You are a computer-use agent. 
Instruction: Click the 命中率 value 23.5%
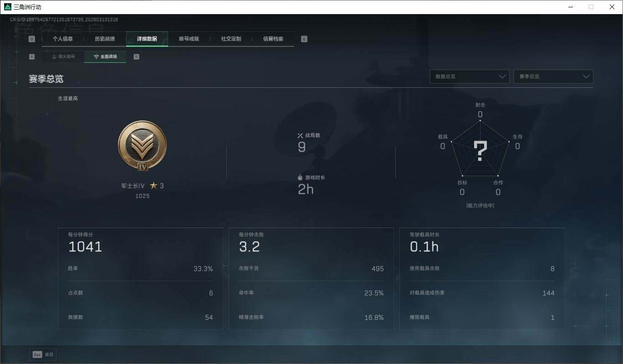coord(374,293)
